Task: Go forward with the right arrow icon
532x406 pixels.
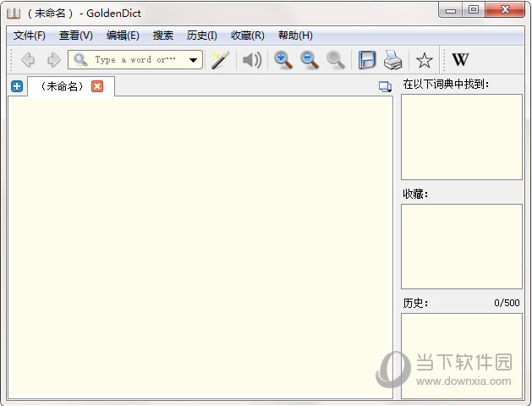Action: pyautogui.click(x=53, y=60)
